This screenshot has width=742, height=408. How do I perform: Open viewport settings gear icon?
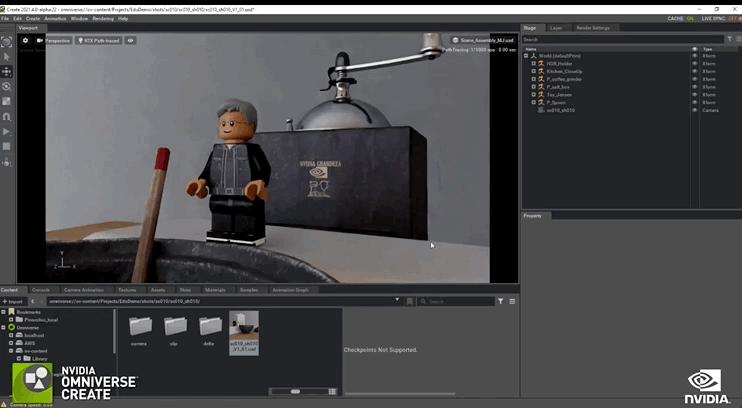26,41
